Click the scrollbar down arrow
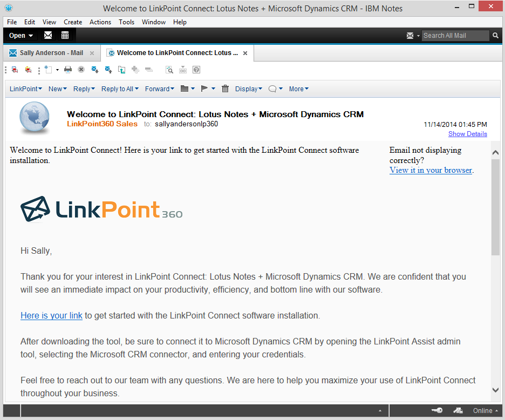 [x=496, y=390]
